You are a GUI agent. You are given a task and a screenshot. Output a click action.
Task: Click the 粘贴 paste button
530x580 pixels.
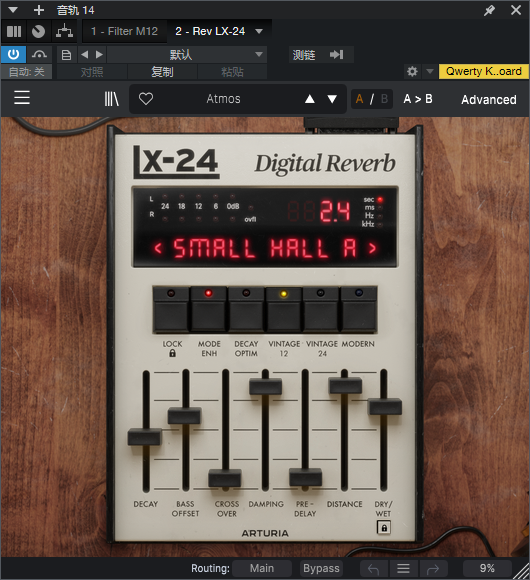[232, 72]
